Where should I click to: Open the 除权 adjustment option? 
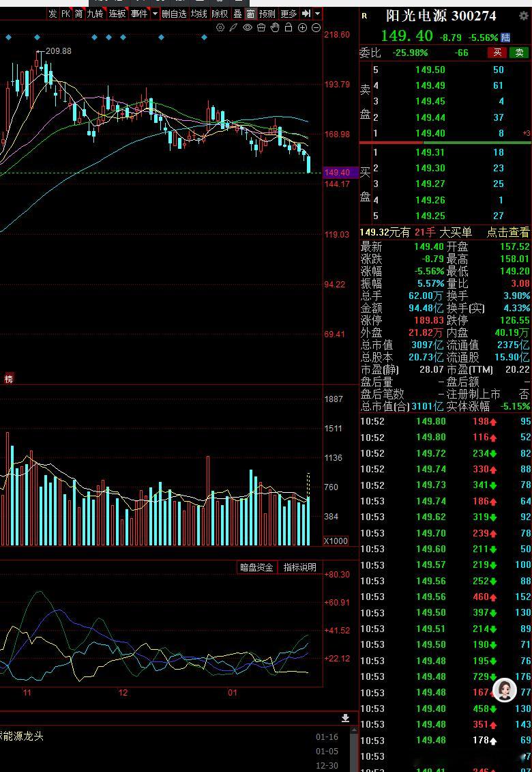pos(220,14)
